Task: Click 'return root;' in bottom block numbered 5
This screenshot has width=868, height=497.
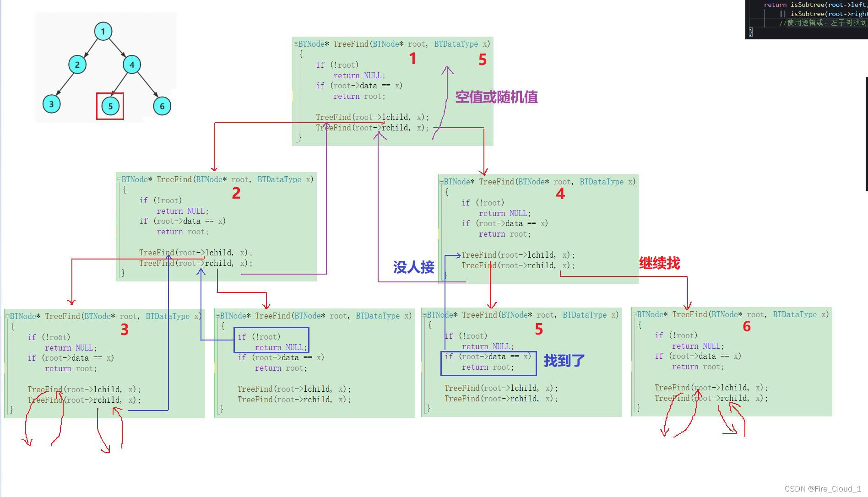Action: [x=488, y=367]
